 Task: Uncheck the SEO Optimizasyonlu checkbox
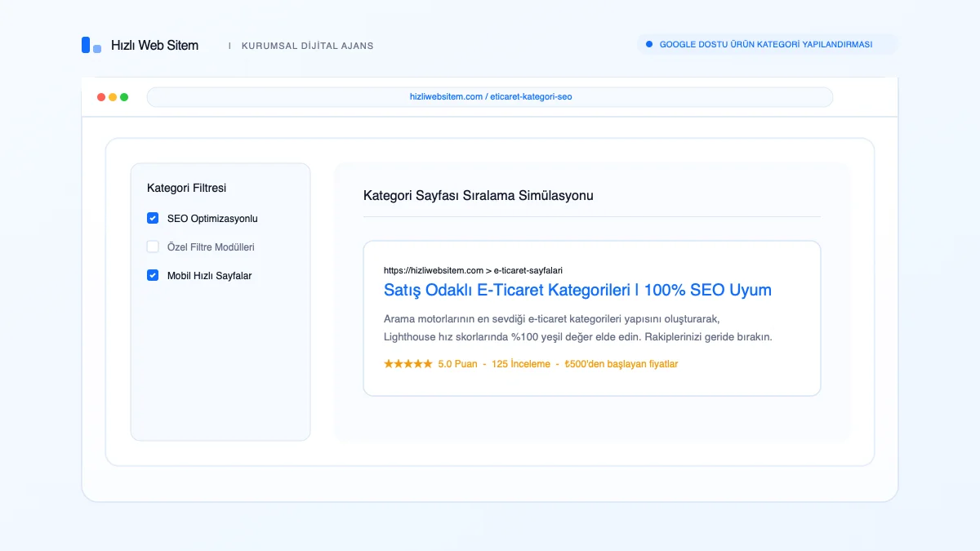pos(153,218)
